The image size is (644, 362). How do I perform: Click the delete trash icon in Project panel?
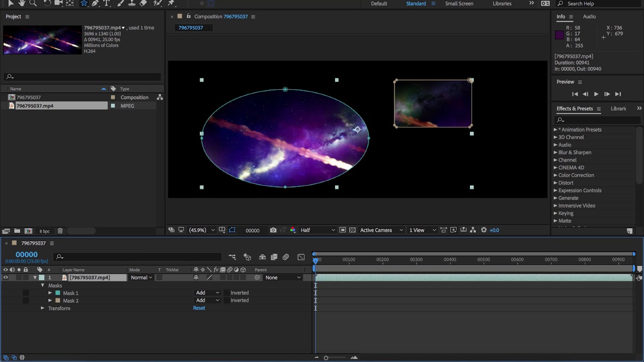click(x=60, y=231)
